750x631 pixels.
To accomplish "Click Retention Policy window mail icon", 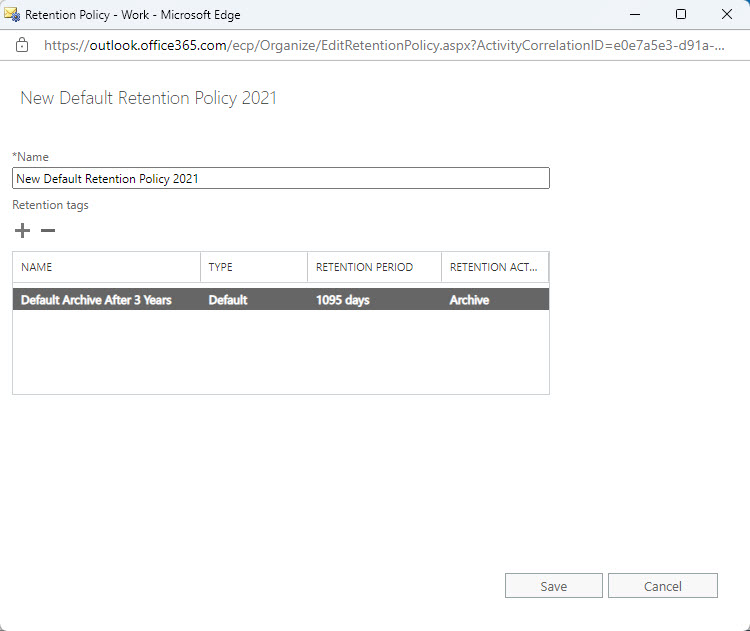I will tap(12, 14).
